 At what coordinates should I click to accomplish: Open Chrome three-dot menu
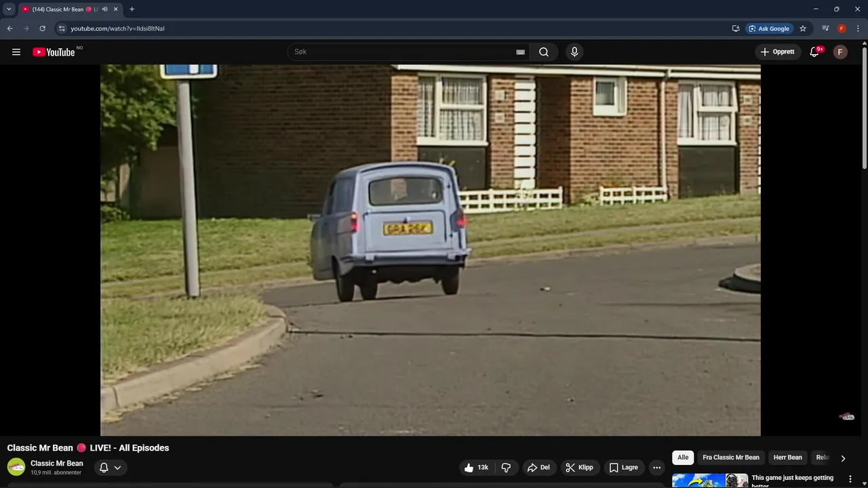click(858, 28)
